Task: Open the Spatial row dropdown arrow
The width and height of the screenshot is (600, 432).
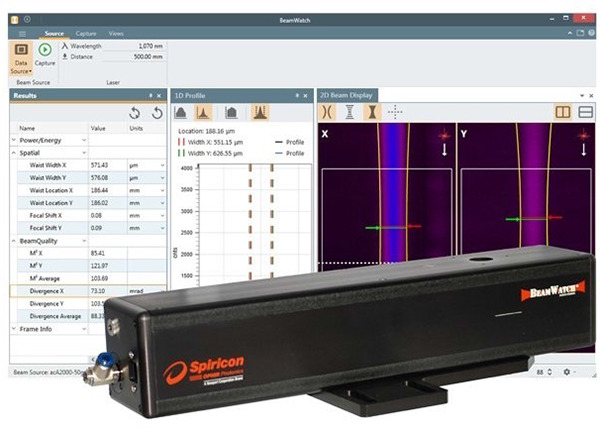Action: point(84,153)
